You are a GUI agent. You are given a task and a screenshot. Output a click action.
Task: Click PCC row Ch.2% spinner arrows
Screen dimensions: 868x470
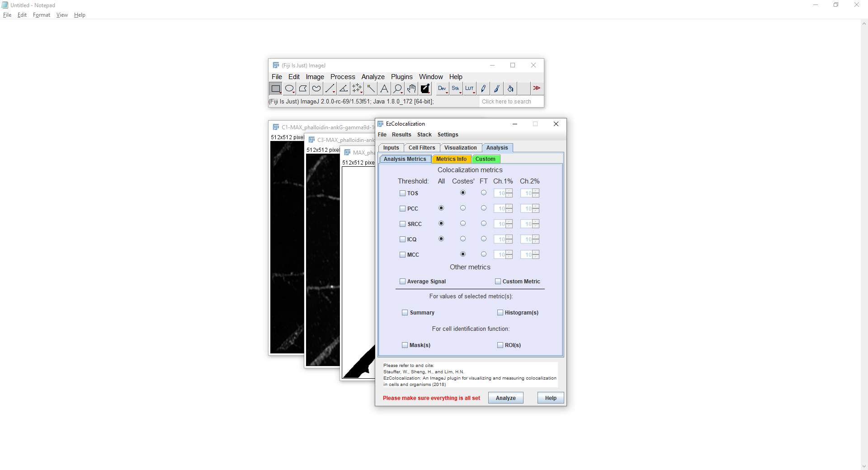(x=536, y=209)
